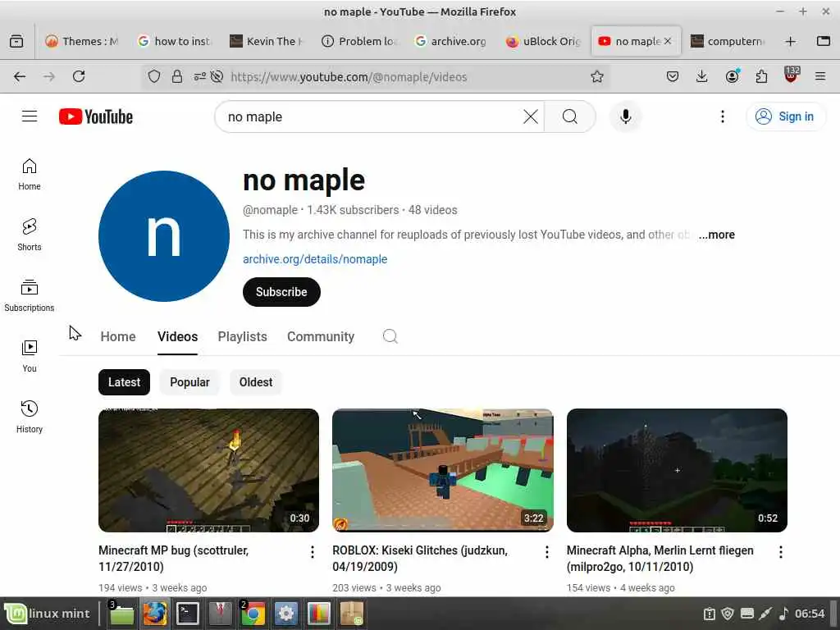Open You in the sidebar
The image size is (840, 630).
click(x=30, y=356)
